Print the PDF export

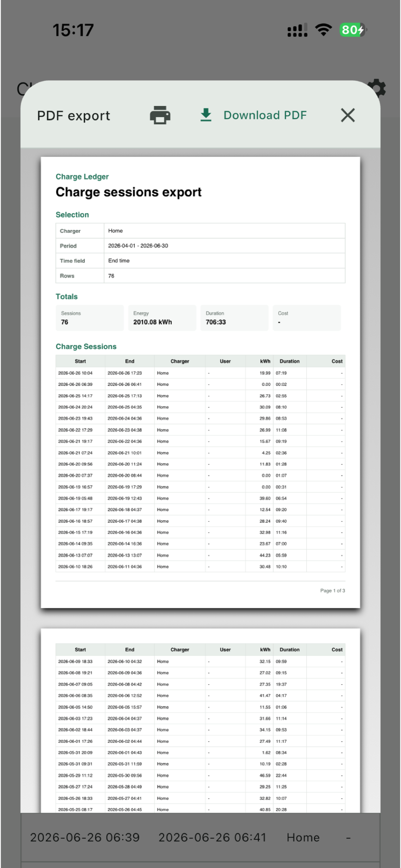(x=160, y=115)
